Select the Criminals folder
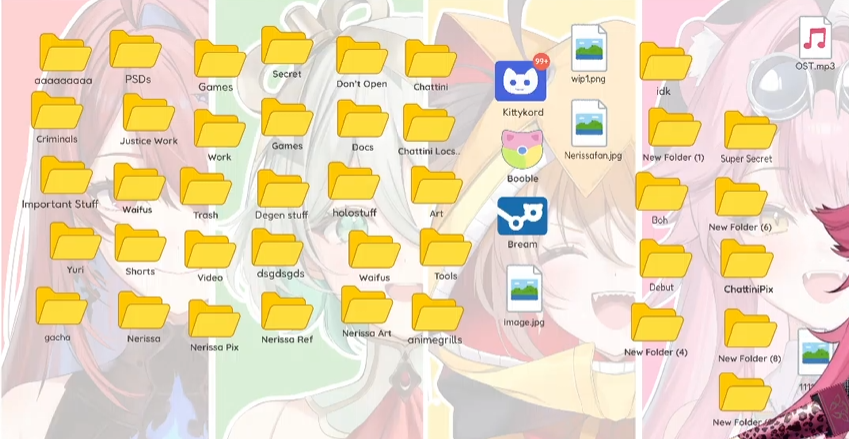Image resolution: width=849 pixels, height=439 pixels. 57,110
